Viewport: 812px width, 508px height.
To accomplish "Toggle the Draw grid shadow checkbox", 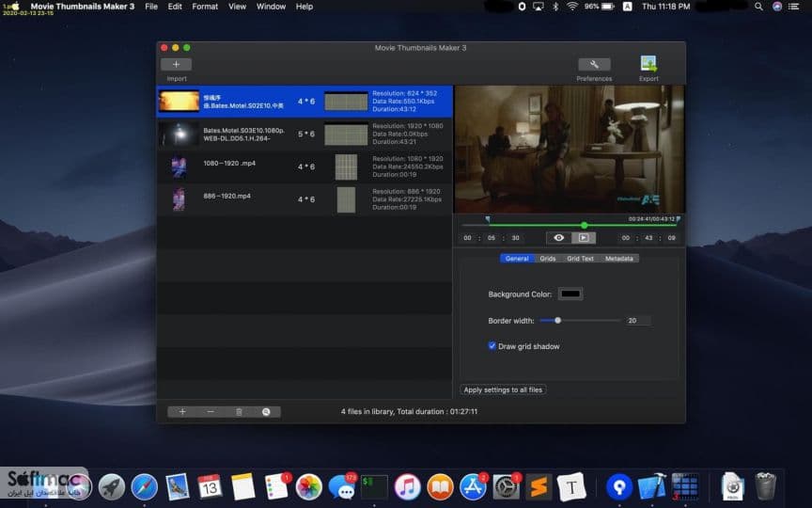I will click(x=492, y=346).
